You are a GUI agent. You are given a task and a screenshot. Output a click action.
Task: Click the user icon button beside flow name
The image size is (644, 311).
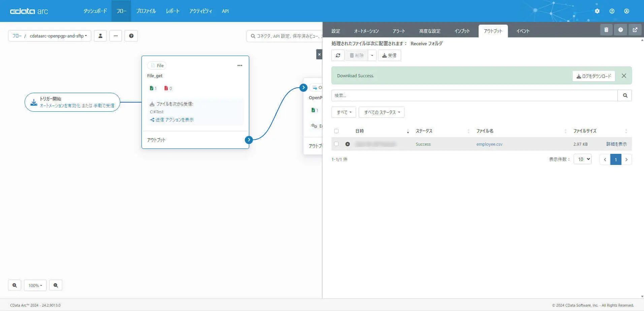100,36
